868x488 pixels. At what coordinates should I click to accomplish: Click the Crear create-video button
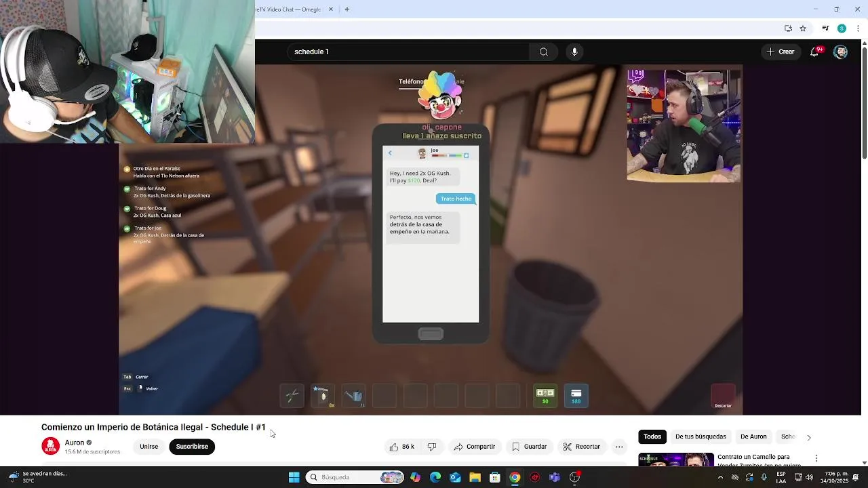[x=780, y=52]
